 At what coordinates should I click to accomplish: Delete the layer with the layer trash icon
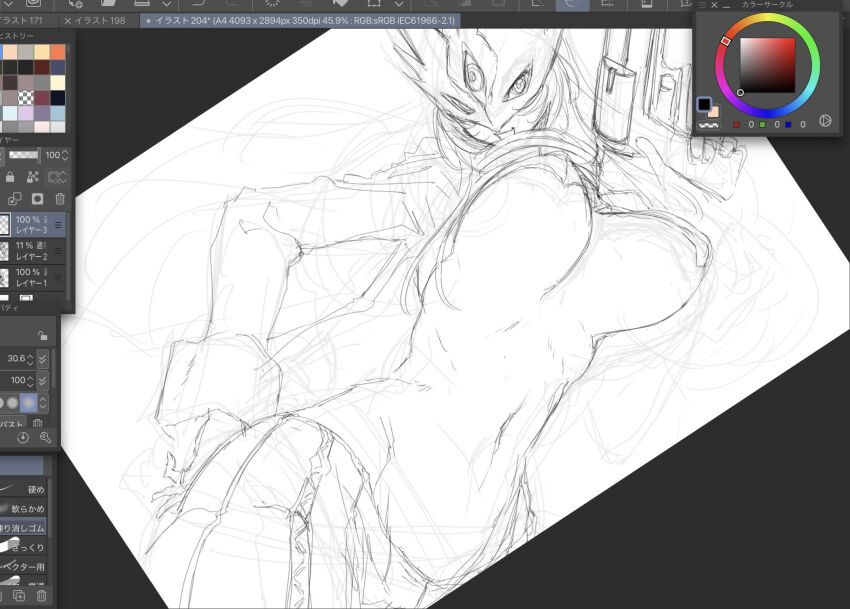(x=60, y=199)
